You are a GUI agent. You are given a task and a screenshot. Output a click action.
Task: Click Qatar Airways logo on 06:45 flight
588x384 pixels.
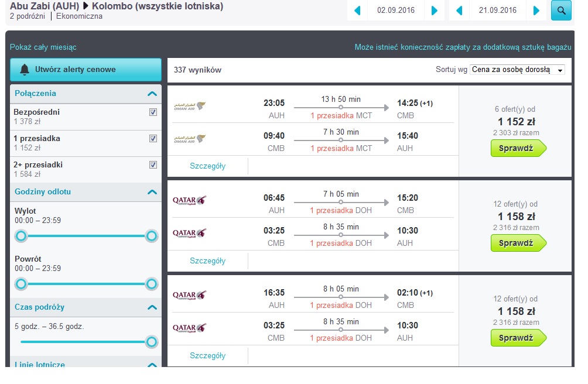click(189, 200)
